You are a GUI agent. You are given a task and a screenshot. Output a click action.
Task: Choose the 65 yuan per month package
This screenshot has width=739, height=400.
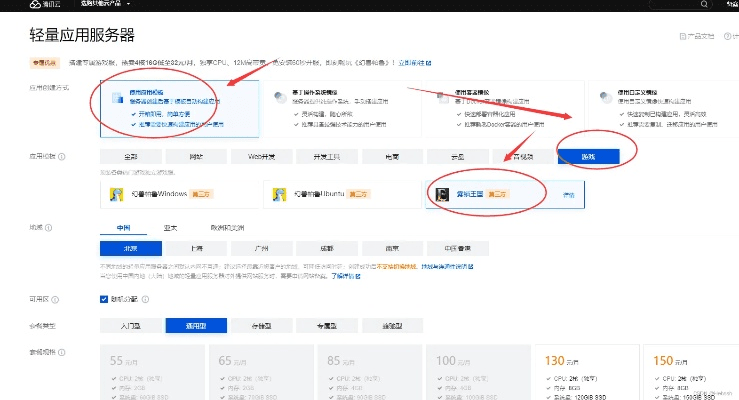[262, 372]
